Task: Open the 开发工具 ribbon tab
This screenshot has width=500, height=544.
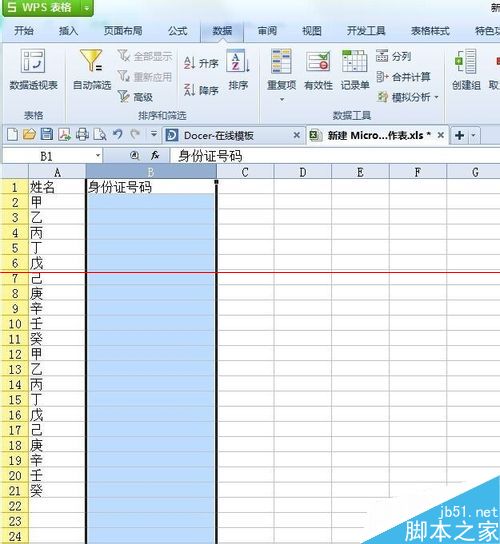Action: pos(366,31)
